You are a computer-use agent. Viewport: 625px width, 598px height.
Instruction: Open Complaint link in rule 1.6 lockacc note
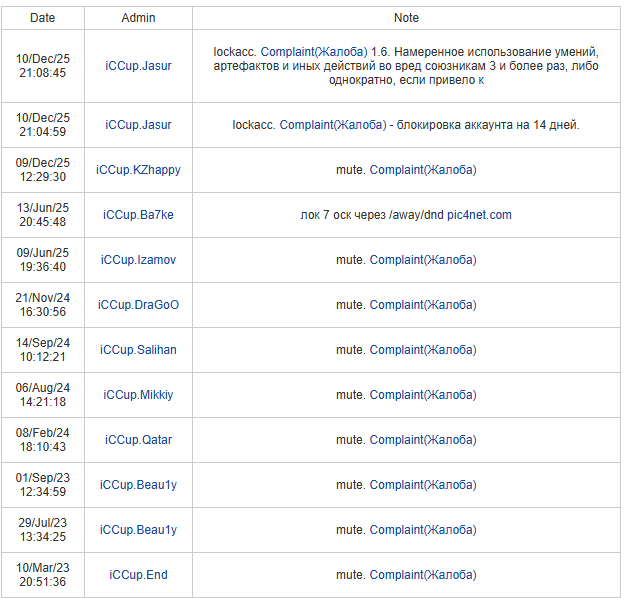coord(313,51)
